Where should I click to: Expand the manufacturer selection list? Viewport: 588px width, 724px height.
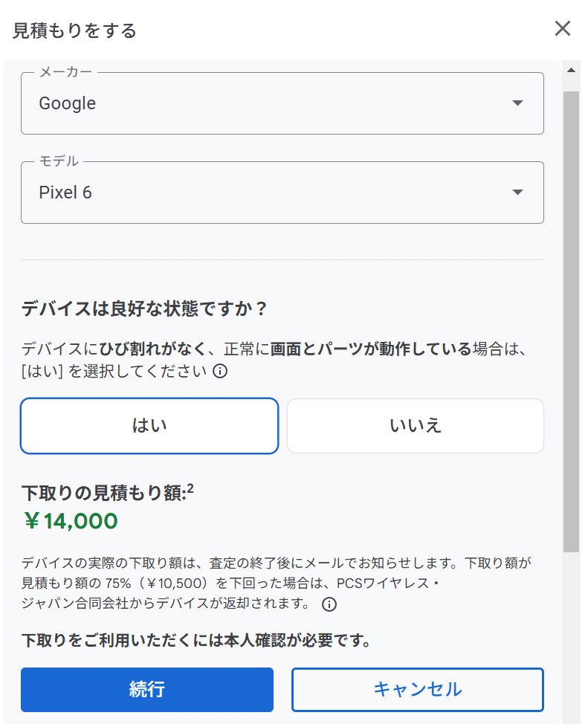[x=282, y=103]
